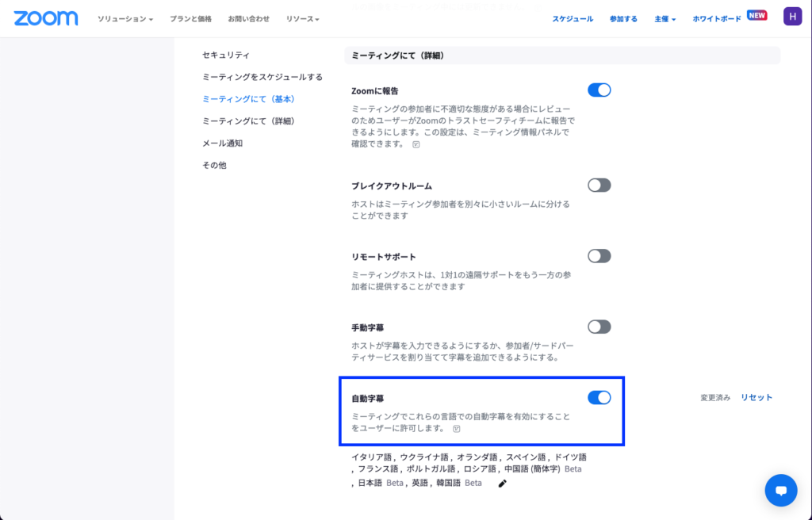
Task: Open the chat support bubble icon
Action: click(x=780, y=490)
